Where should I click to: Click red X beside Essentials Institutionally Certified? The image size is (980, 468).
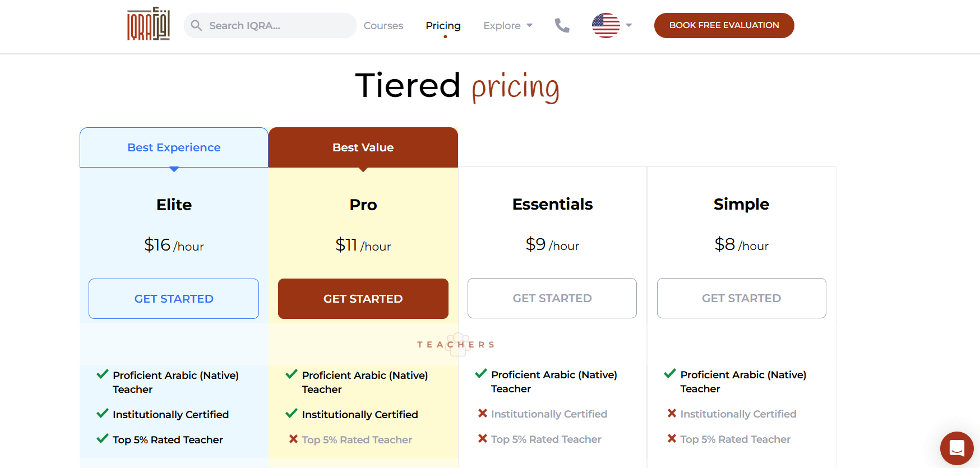click(482, 414)
